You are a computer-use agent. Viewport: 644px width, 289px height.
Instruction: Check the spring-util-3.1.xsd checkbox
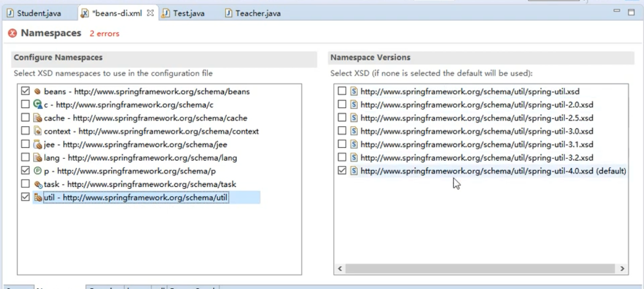343,144
